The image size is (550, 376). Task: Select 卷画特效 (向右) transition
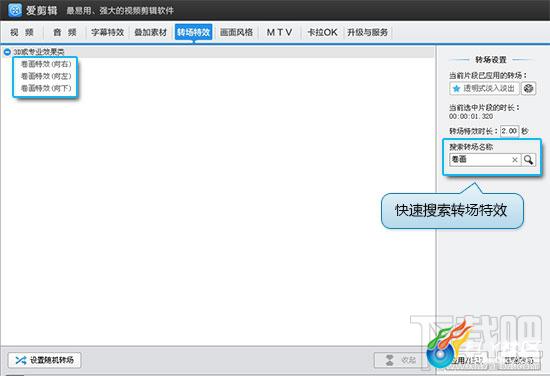pyautogui.click(x=46, y=64)
